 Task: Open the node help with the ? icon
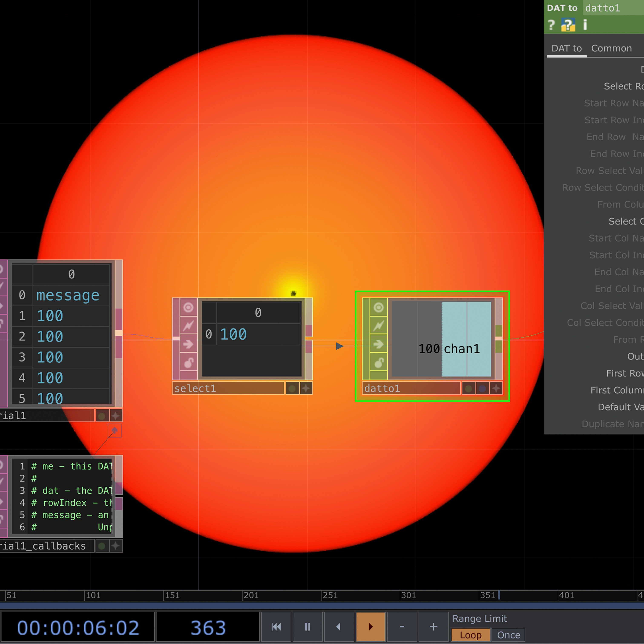[x=552, y=25]
